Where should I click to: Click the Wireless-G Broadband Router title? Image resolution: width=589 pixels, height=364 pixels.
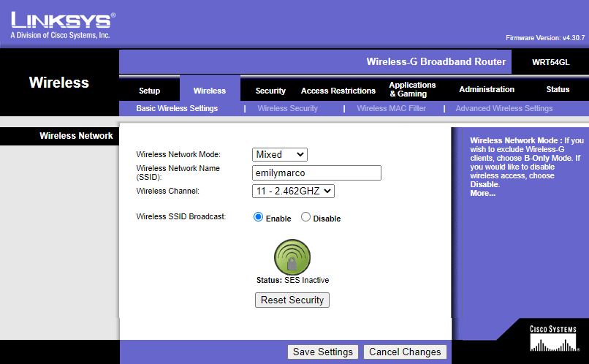point(436,61)
